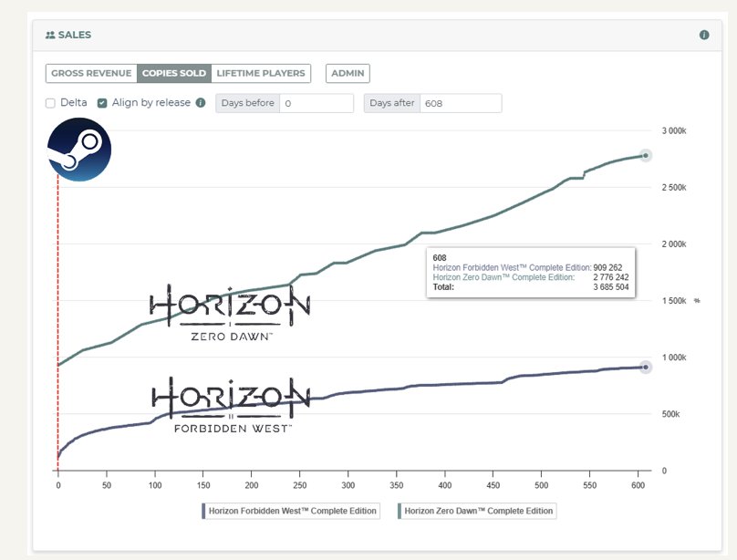Click the 3 000k axis label
The image size is (737, 560).
pos(674,130)
